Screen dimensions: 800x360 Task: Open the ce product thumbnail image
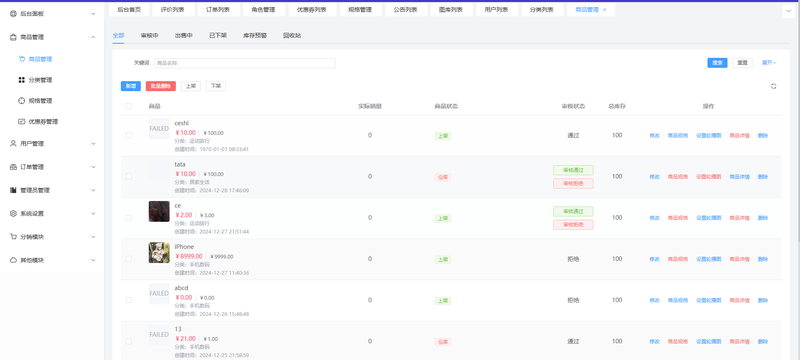point(159,211)
